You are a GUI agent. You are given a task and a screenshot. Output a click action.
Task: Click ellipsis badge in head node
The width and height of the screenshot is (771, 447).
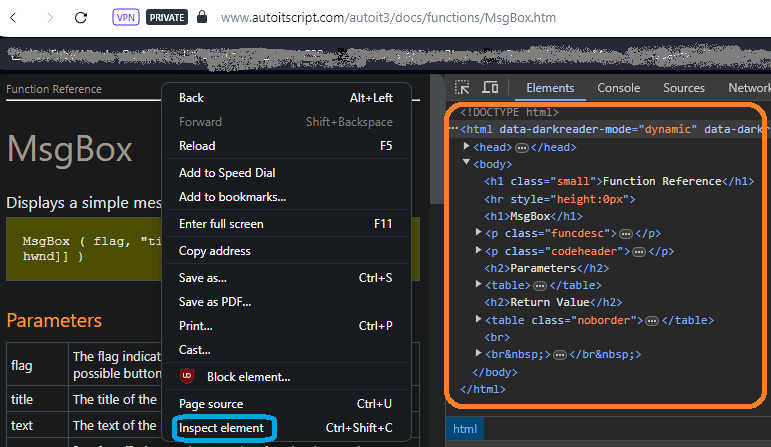click(x=522, y=148)
